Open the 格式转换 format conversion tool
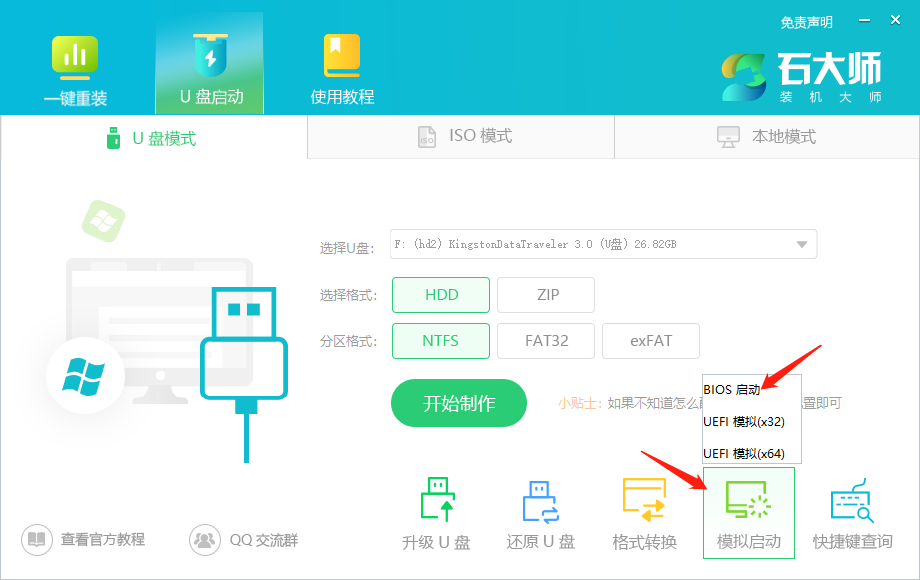The height and width of the screenshot is (580, 920). click(x=645, y=512)
